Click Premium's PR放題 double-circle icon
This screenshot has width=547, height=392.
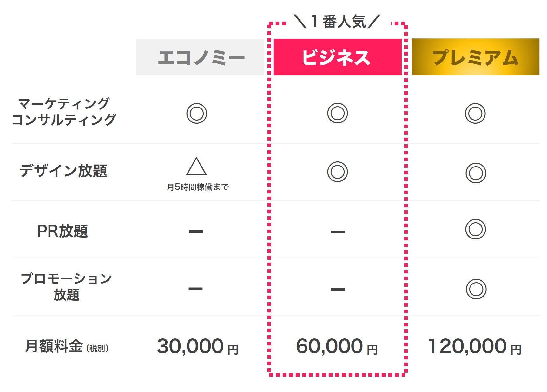pos(475,229)
